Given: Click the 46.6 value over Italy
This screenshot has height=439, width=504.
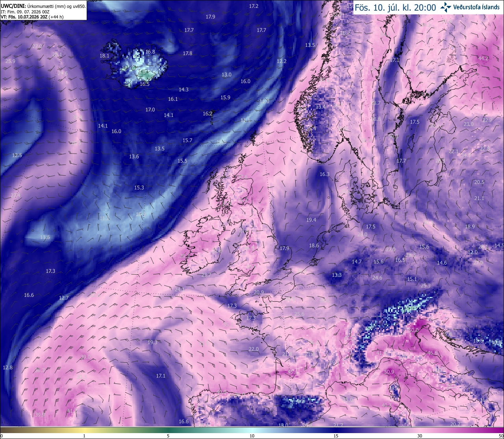Looking at the screenshot, I should (x=432, y=353).
